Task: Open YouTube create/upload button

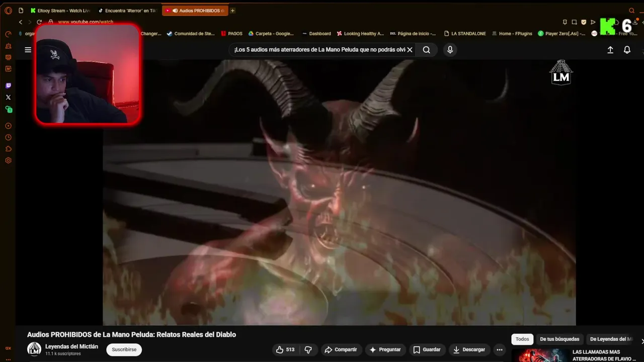Action: pos(610,50)
